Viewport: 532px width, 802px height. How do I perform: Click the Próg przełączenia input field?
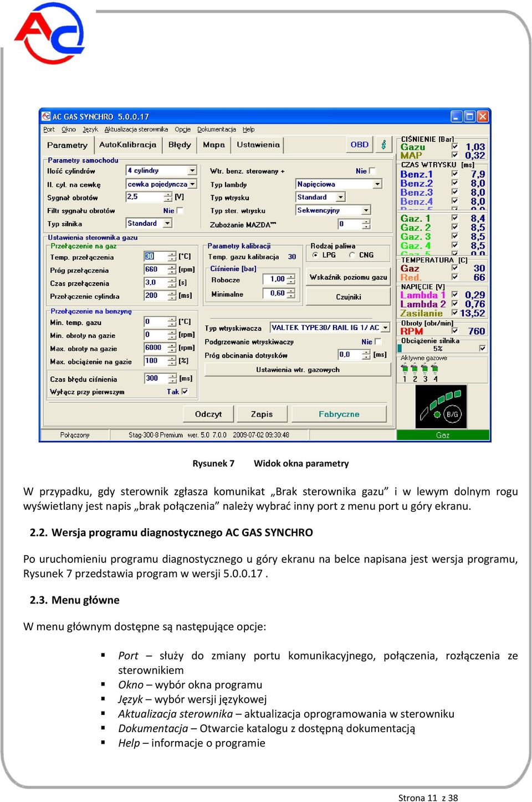pos(156,270)
